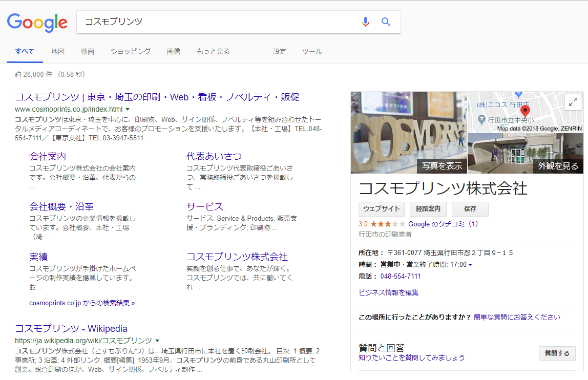Open the サービス sitelink

tap(205, 207)
